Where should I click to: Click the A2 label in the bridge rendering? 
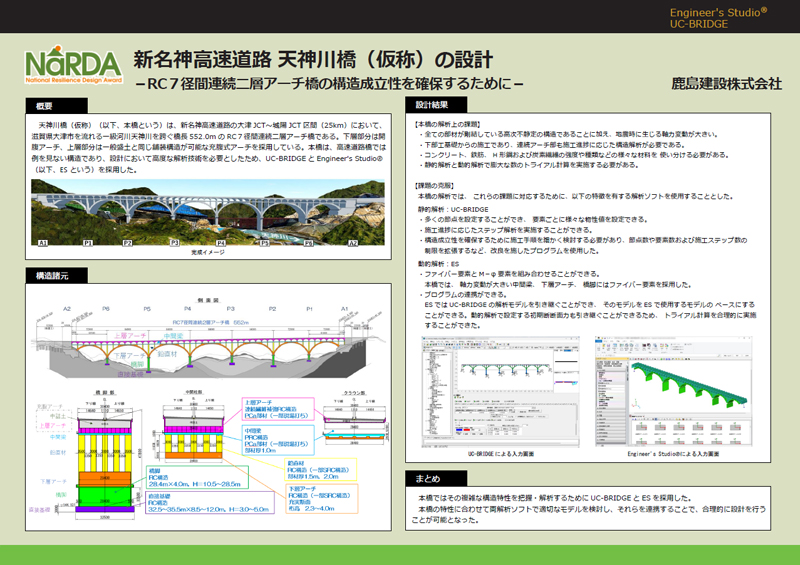pos(353,243)
